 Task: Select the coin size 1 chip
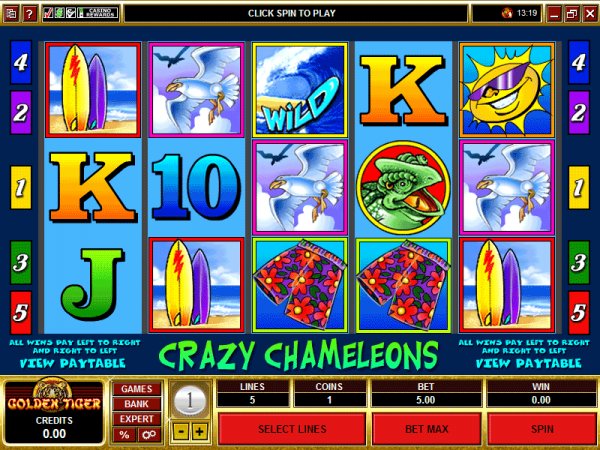click(x=189, y=401)
